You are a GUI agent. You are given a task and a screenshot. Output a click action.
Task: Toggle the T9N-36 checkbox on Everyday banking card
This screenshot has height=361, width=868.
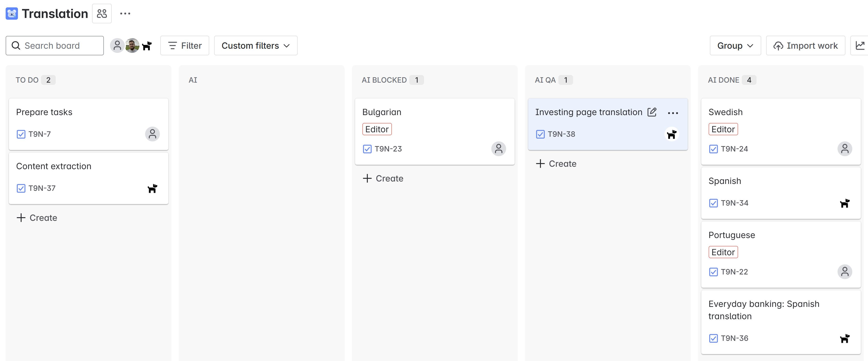coord(713,338)
